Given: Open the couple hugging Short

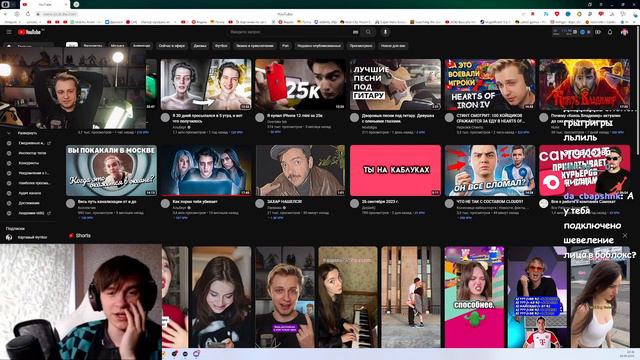Looking at the screenshot, I should [x=411, y=297].
